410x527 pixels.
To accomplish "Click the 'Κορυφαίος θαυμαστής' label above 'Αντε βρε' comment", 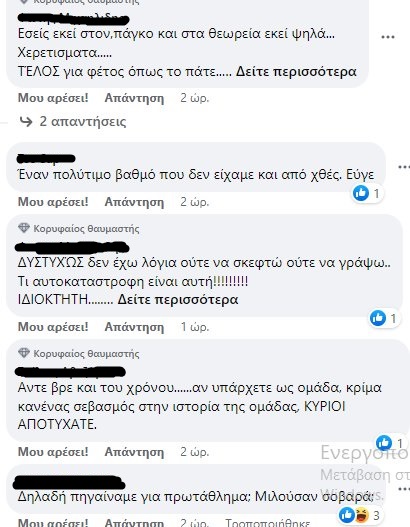I will [86, 353].
